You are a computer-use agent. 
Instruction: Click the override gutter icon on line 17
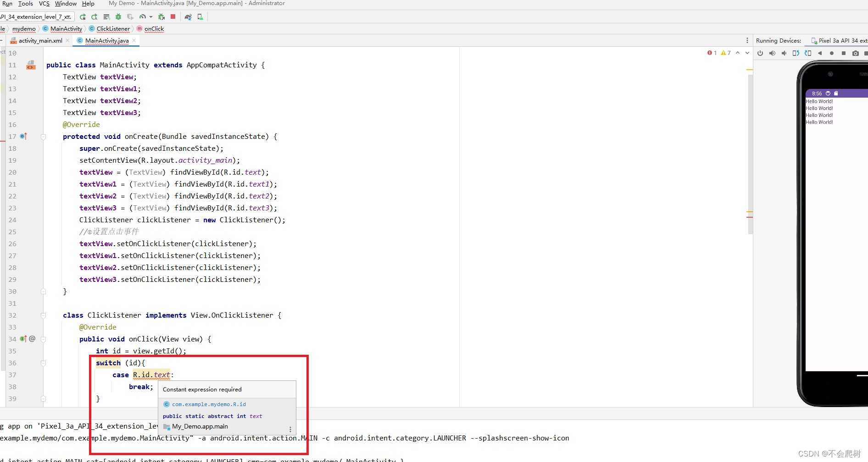point(23,136)
